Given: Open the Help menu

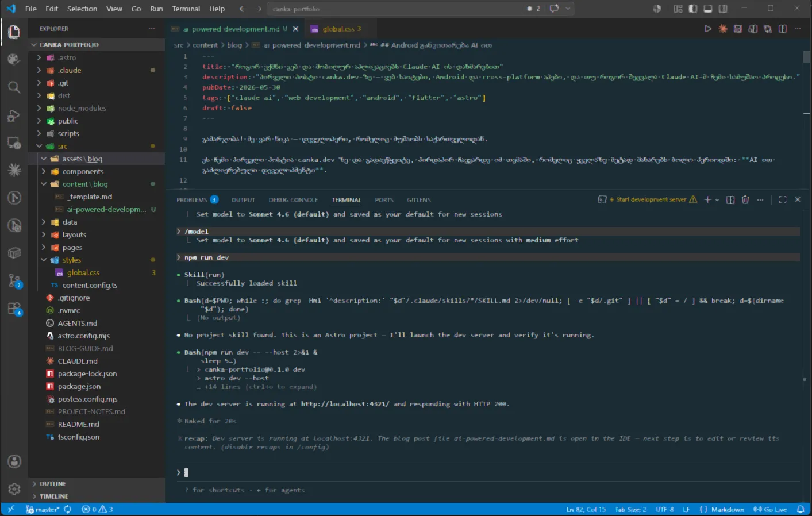Looking at the screenshot, I should click(217, 9).
